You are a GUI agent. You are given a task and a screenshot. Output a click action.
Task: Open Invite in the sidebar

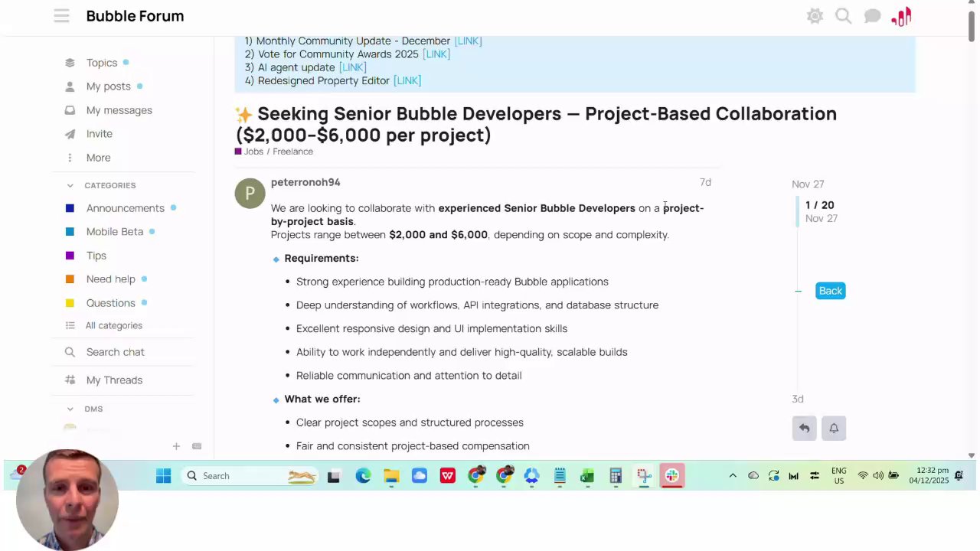click(99, 134)
